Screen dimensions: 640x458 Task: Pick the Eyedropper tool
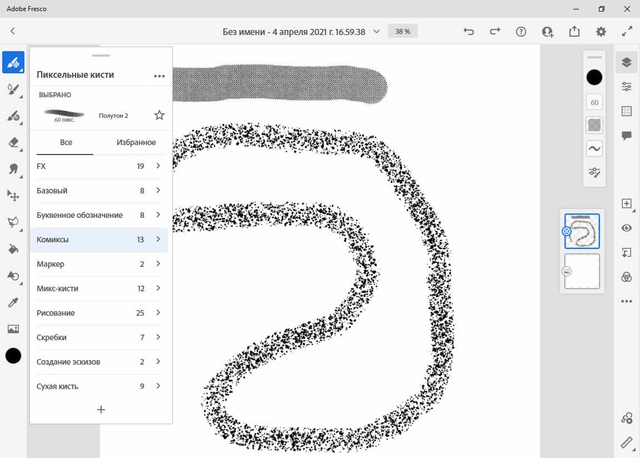coord(13,302)
